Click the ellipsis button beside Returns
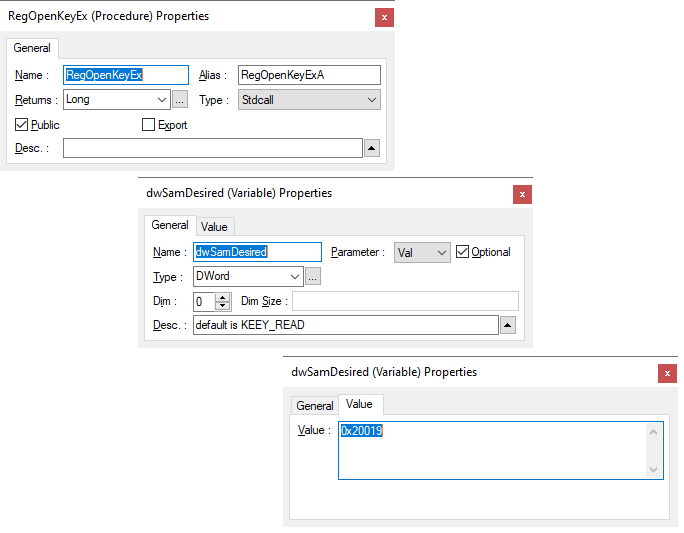The image size is (684, 533). pos(180,100)
